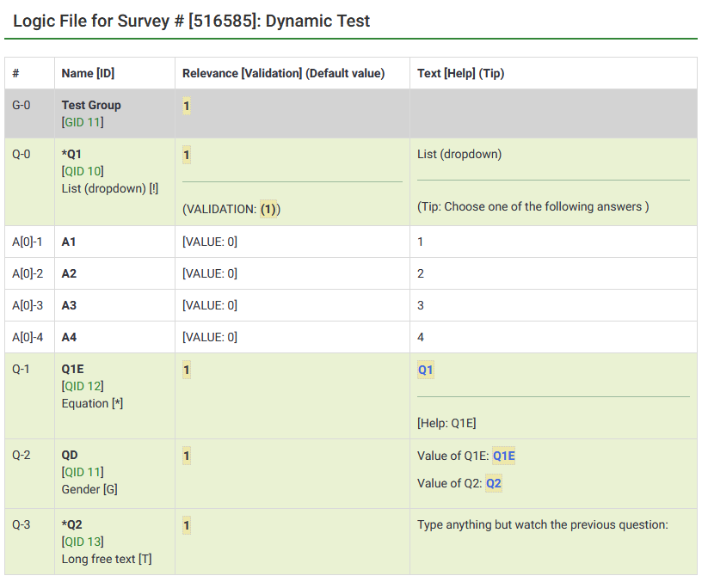The height and width of the screenshot is (588, 708).
Task: Open the QID 11 question link
Action: click(x=83, y=472)
